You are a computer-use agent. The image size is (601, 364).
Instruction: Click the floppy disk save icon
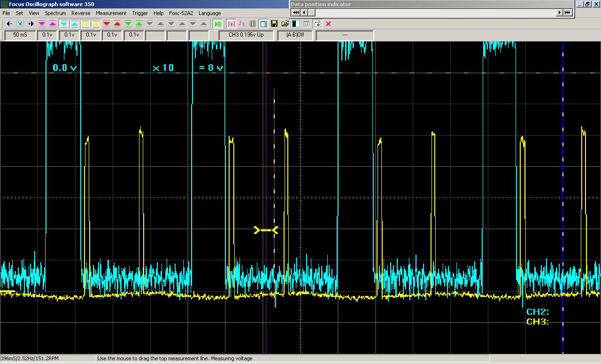coord(274,24)
